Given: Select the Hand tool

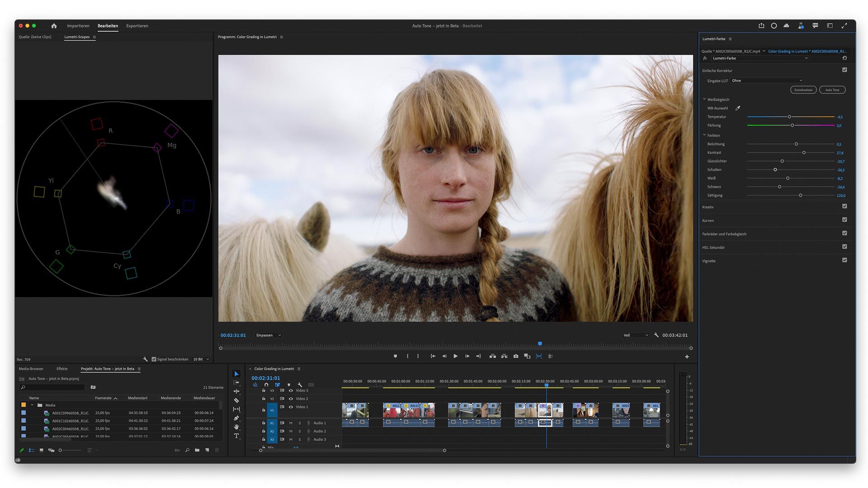Looking at the screenshot, I should [236, 427].
